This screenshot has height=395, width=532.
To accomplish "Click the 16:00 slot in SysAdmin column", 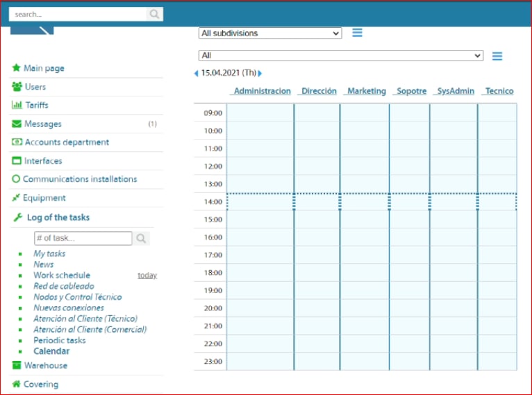I will tap(454, 237).
